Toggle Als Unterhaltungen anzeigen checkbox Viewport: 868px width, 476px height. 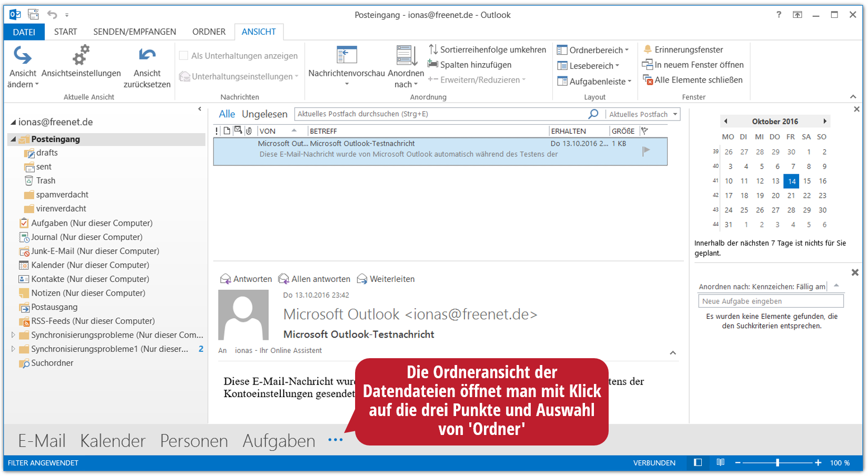[184, 55]
